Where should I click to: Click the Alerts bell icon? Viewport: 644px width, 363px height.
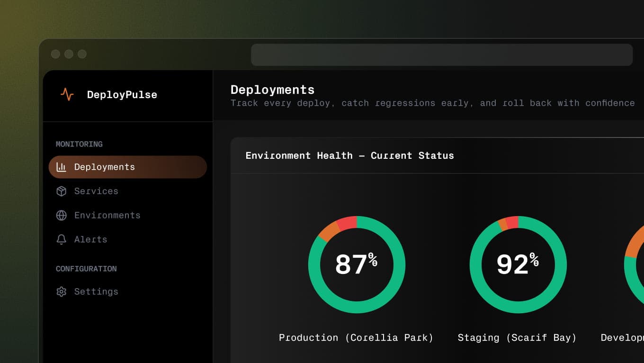[x=61, y=239]
